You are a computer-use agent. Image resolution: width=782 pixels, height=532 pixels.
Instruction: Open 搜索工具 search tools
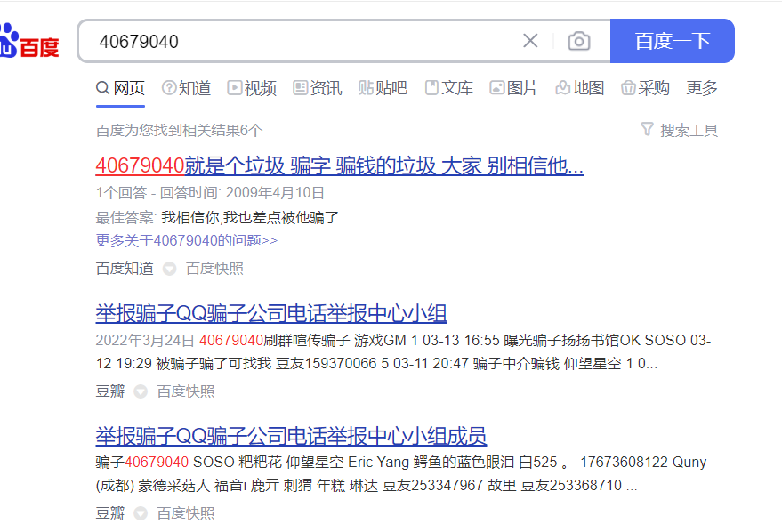[x=689, y=130]
